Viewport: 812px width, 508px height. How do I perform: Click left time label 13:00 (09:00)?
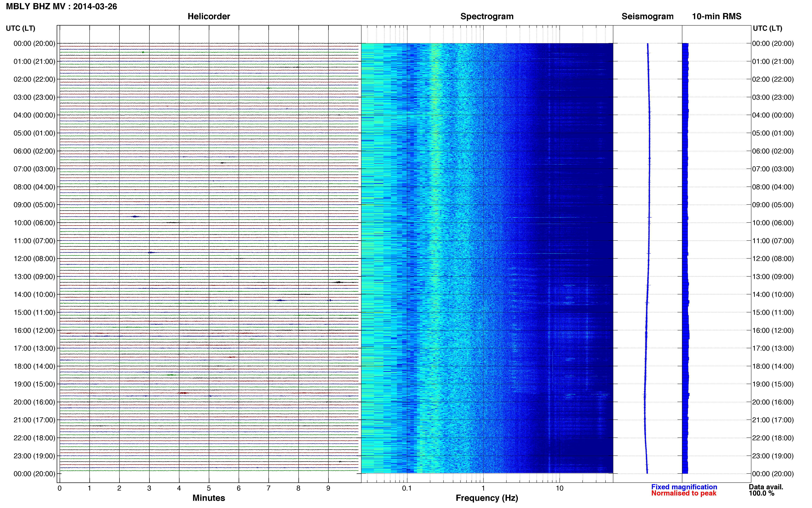click(34, 277)
